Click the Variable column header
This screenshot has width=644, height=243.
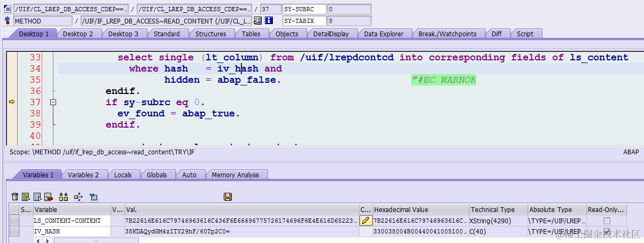point(72,209)
